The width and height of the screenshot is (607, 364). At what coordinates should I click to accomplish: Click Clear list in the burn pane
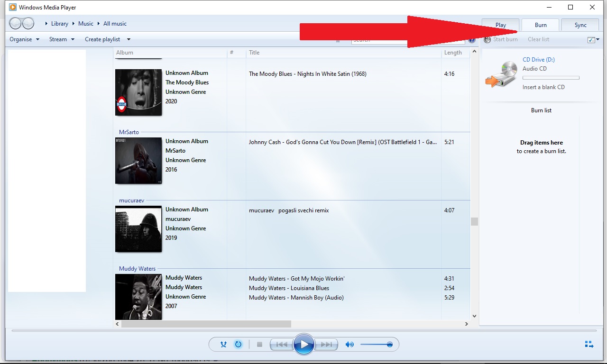538,39
